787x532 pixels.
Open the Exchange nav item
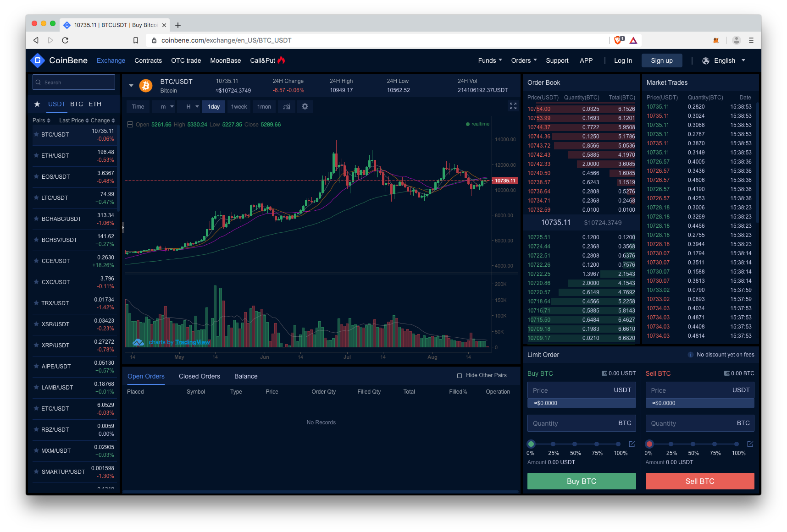click(x=111, y=60)
